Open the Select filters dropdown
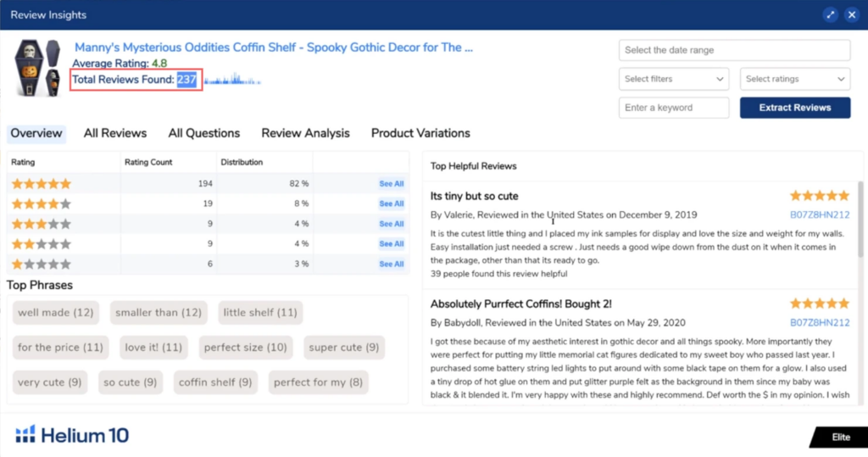 [674, 79]
